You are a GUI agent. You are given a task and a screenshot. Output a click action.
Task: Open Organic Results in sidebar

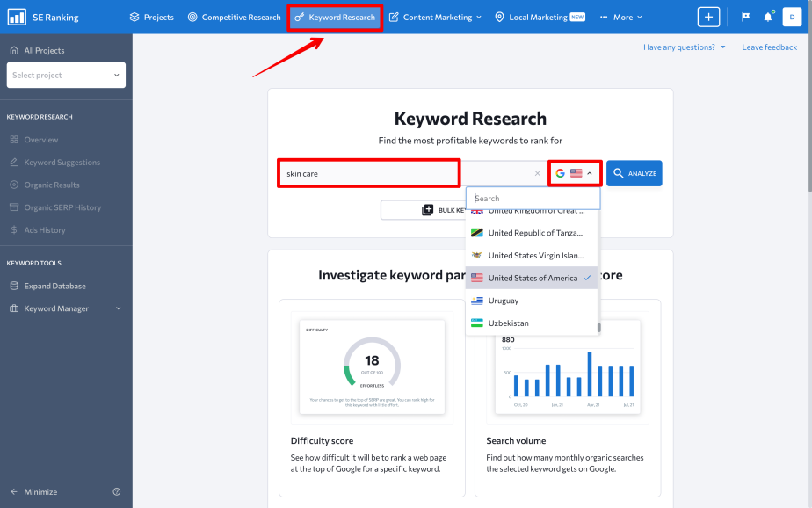point(45,185)
